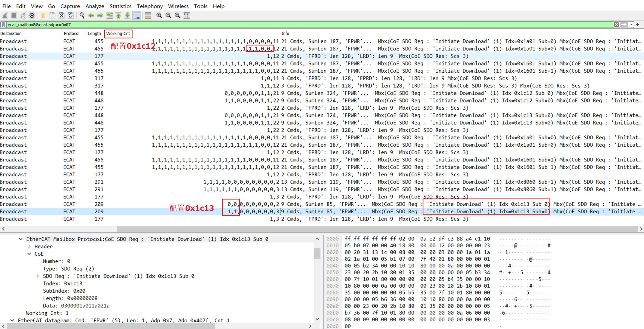Screen dimensions: 644x329
Task: Click the resize columns icon
Action: click(186, 16)
